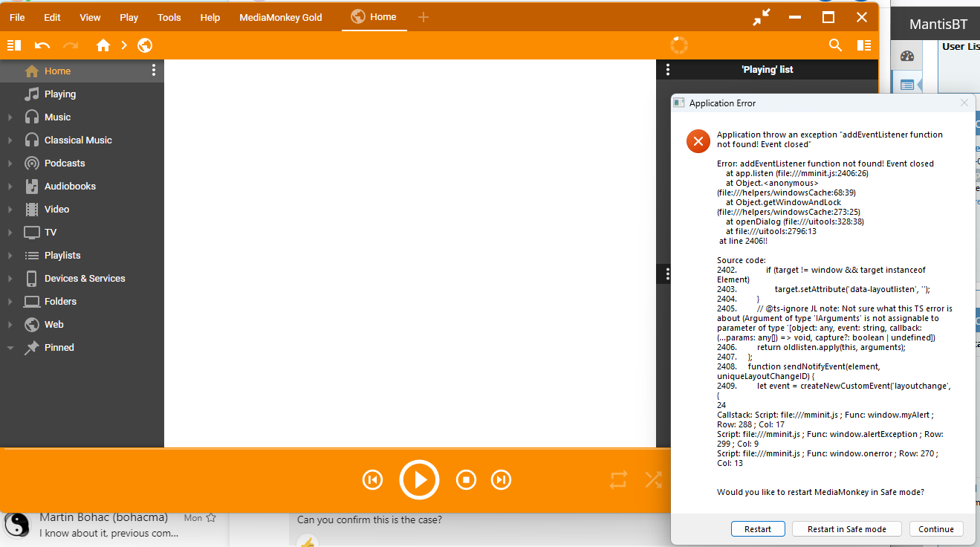Image resolution: width=980 pixels, height=547 pixels.
Task: Click Restart in Safe mode button
Action: (846, 529)
